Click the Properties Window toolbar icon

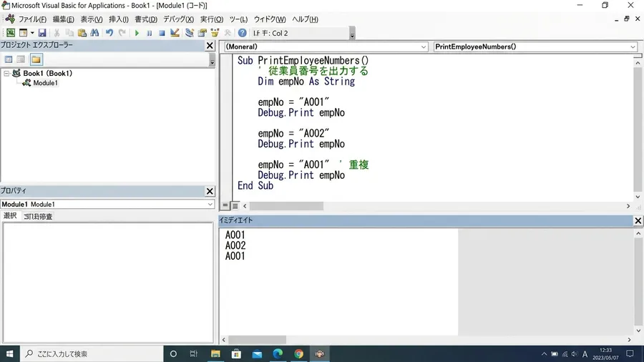(x=202, y=33)
